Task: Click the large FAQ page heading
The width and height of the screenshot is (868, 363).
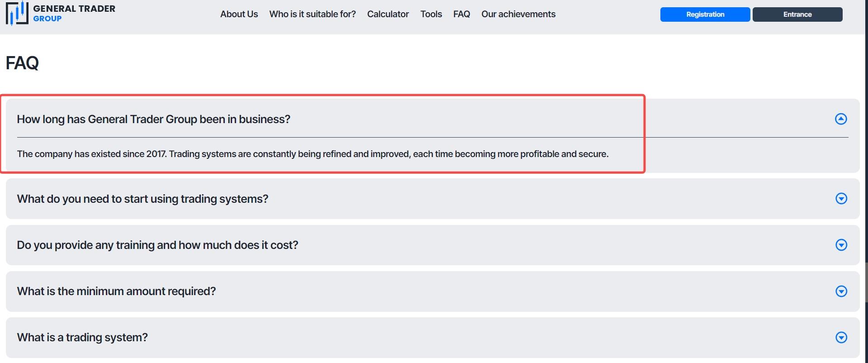Action: click(22, 63)
